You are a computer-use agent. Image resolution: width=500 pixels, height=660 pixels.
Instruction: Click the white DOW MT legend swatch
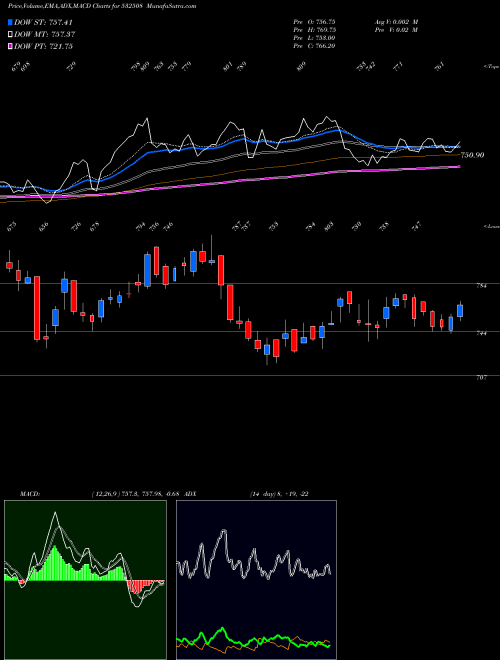(11, 34)
